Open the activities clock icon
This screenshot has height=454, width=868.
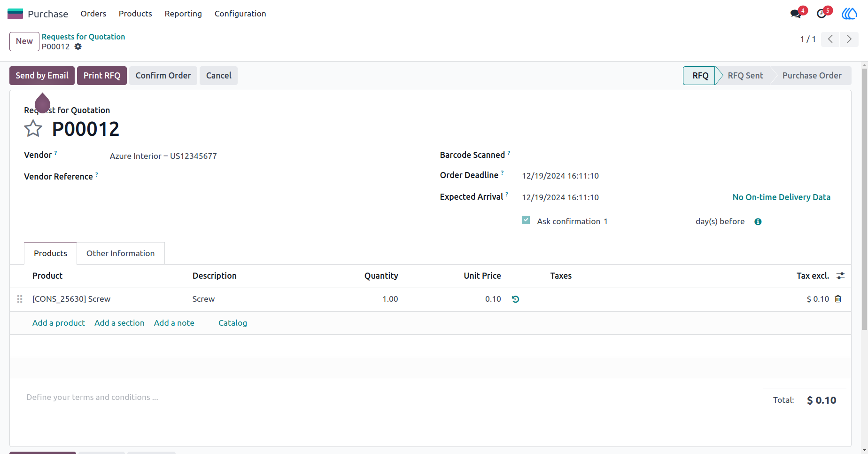pos(821,14)
